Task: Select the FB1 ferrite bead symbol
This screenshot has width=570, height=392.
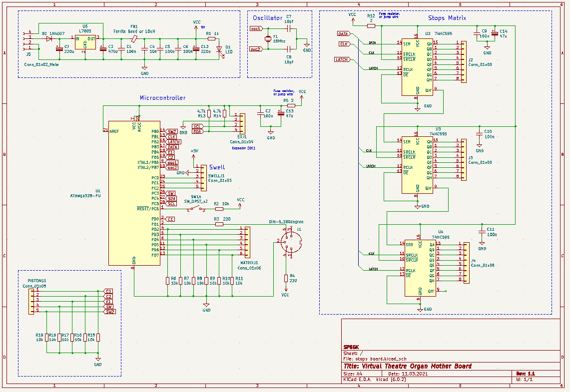Action: 134,38
